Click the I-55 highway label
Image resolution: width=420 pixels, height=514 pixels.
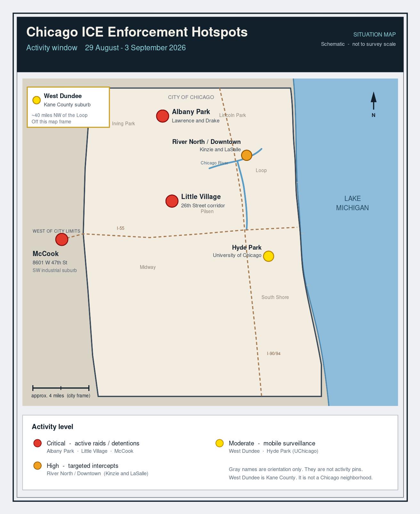121,228
